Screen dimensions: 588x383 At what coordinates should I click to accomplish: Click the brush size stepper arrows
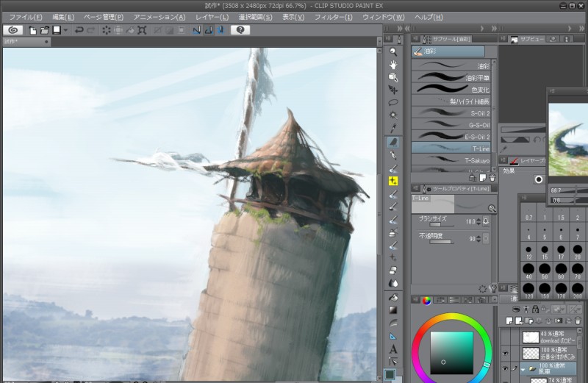pos(478,221)
